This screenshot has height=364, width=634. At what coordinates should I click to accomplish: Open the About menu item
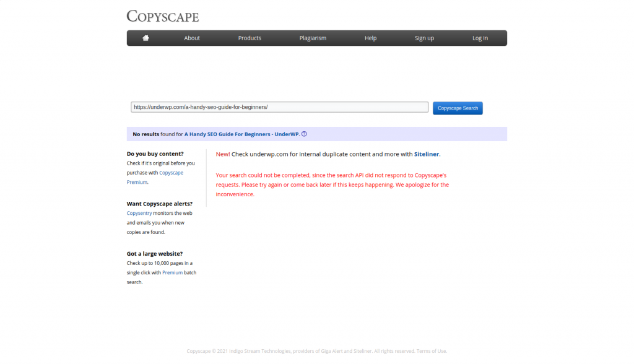(x=192, y=38)
